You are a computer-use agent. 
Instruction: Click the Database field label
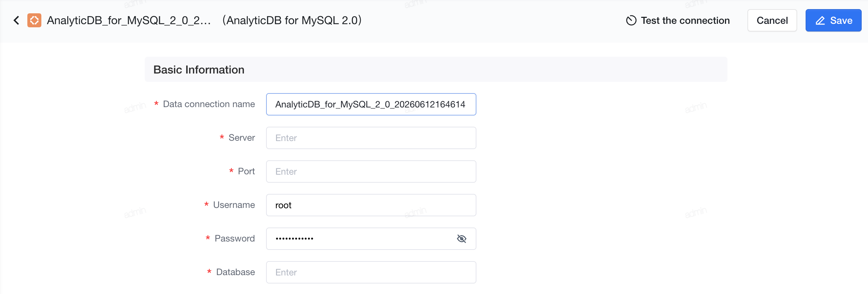[236, 272]
